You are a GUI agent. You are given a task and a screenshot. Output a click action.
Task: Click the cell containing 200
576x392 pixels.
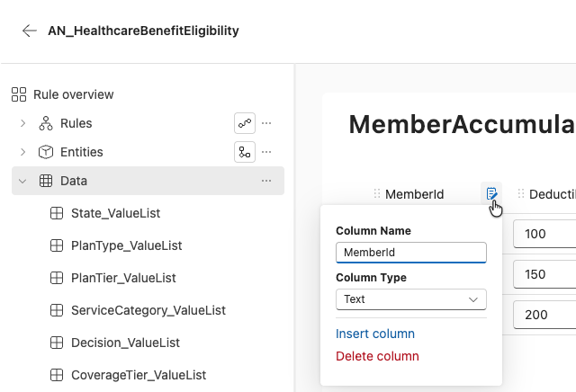[544, 315]
